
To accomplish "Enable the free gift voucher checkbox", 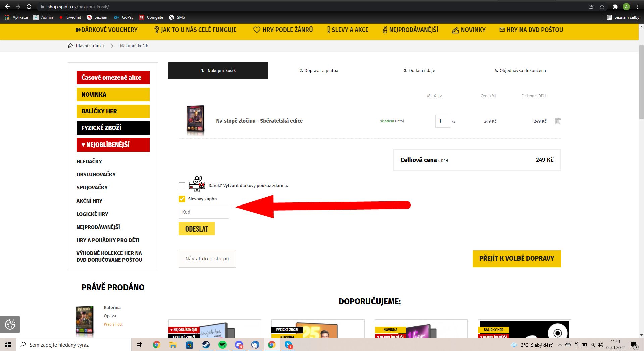I will click(x=182, y=186).
